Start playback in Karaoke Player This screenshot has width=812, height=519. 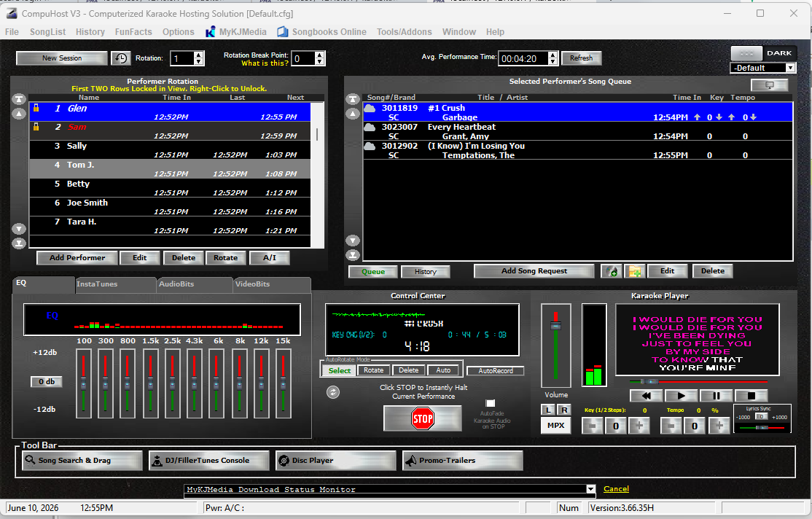tap(681, 396)
